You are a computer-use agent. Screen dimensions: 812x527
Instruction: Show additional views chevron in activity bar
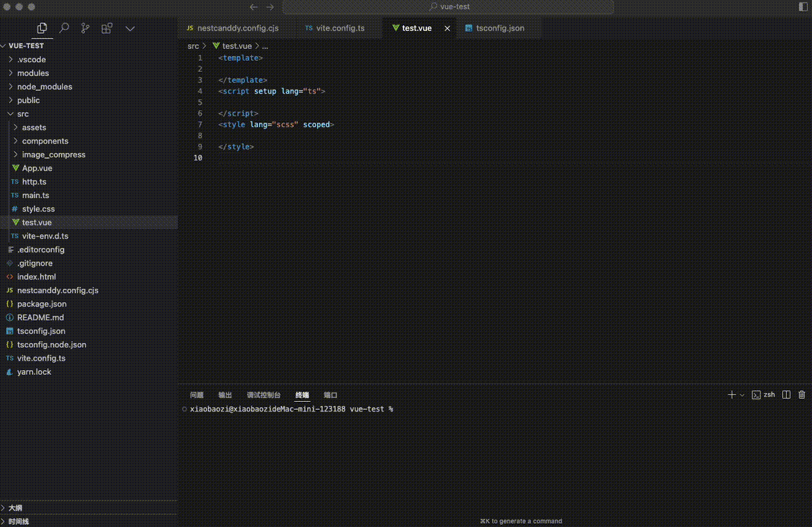point(131,28)
